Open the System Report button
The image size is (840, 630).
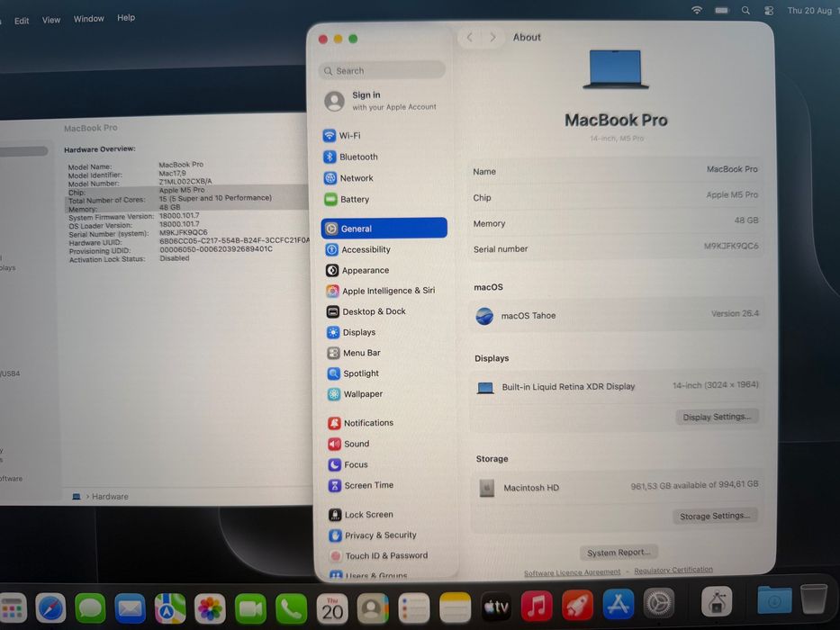coord(619,553)
